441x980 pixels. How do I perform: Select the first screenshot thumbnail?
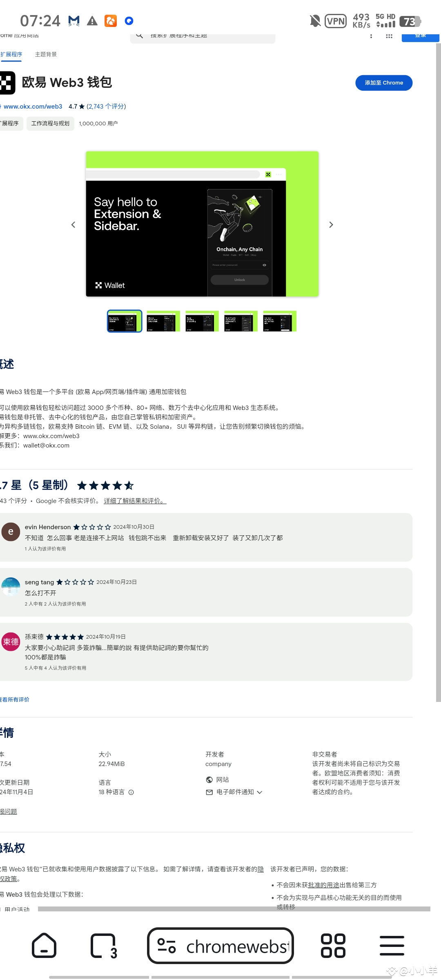click(x=125, y=321)
